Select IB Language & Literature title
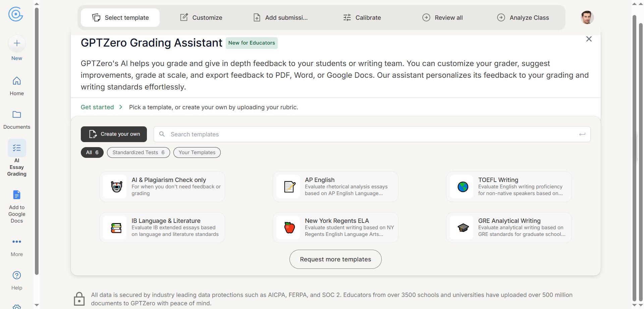 166,221
